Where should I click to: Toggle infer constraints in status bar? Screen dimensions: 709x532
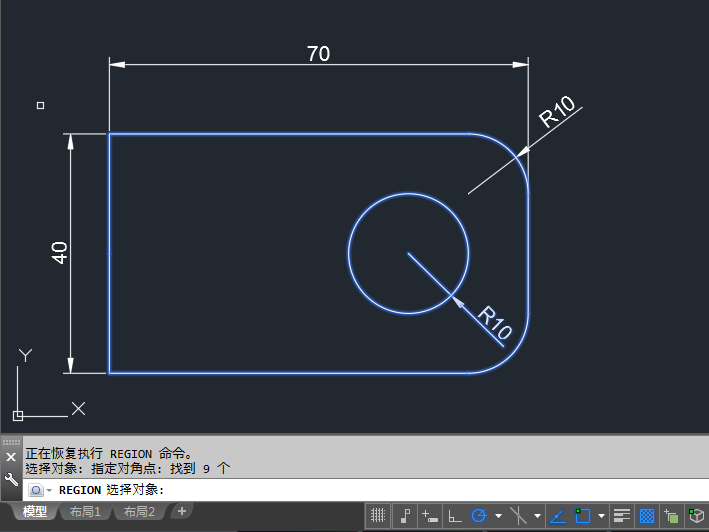tap(405, 515)
